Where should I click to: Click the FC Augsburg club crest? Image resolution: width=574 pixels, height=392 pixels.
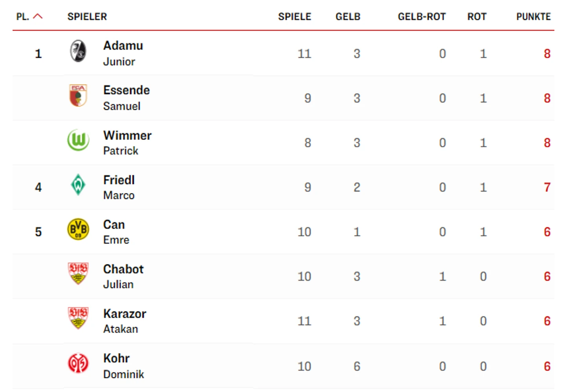click(x=78, y=95)
